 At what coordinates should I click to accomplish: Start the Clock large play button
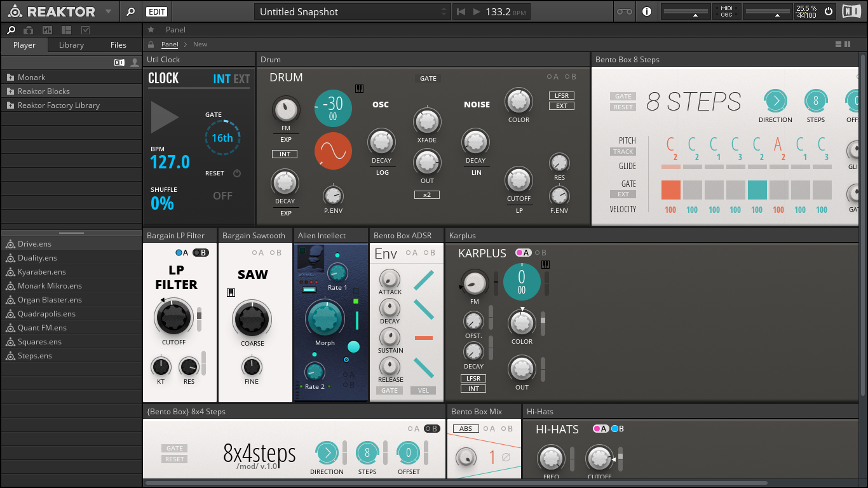(x=165, y=118)
